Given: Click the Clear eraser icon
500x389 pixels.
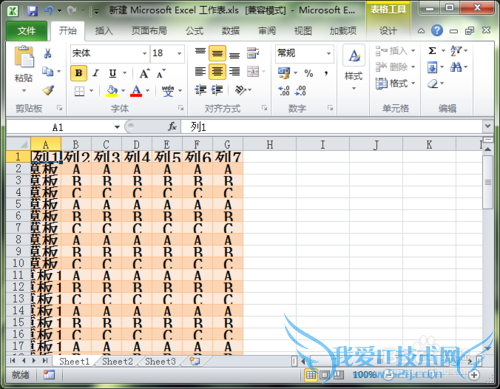Looking at the screenshot, I should pyautogui.click(x=433, y=83).
